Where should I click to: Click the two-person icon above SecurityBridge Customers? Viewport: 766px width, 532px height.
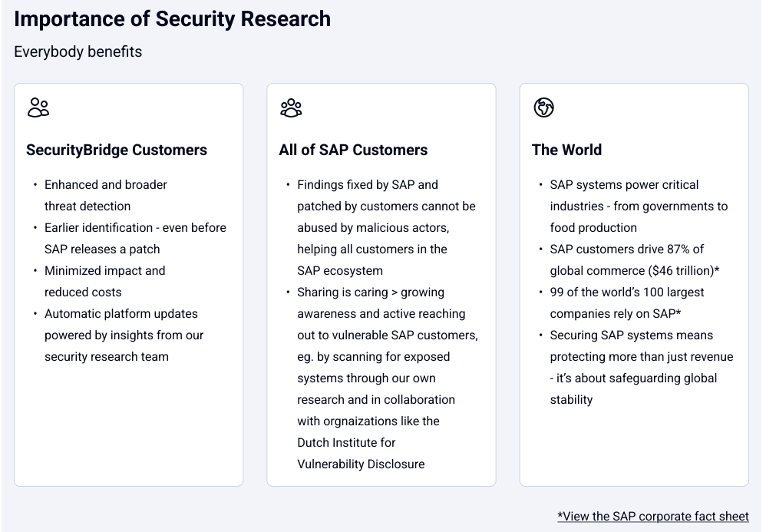coord(38,107)
